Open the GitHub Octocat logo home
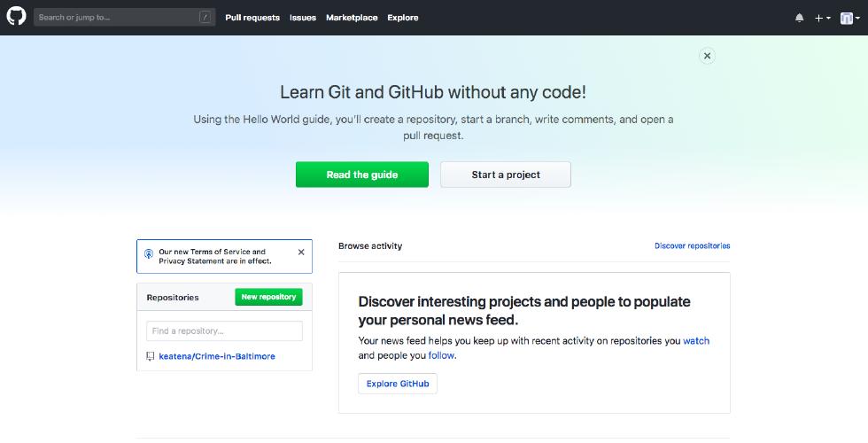868x443 pixels. (x=16, y=17)
